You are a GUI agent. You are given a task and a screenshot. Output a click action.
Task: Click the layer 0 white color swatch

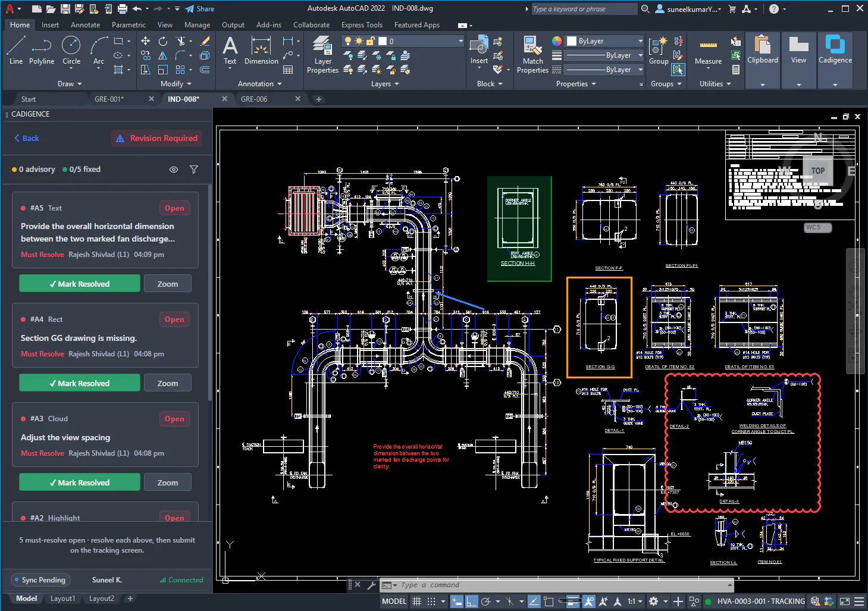[383, 41]
